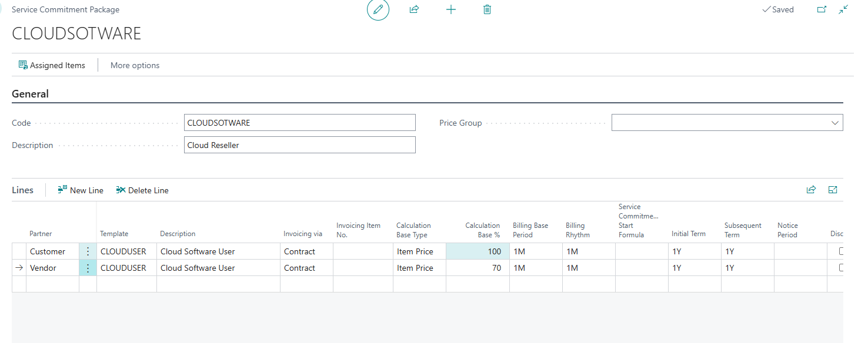The image size is (868, 343).
Task: Create a new record using the plus icon
Action: tap(451, 9)
